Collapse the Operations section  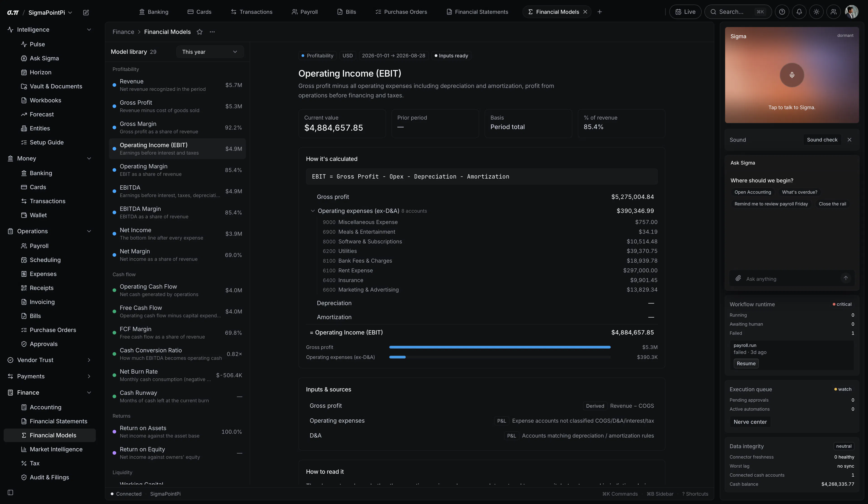(x=89, y=231)
